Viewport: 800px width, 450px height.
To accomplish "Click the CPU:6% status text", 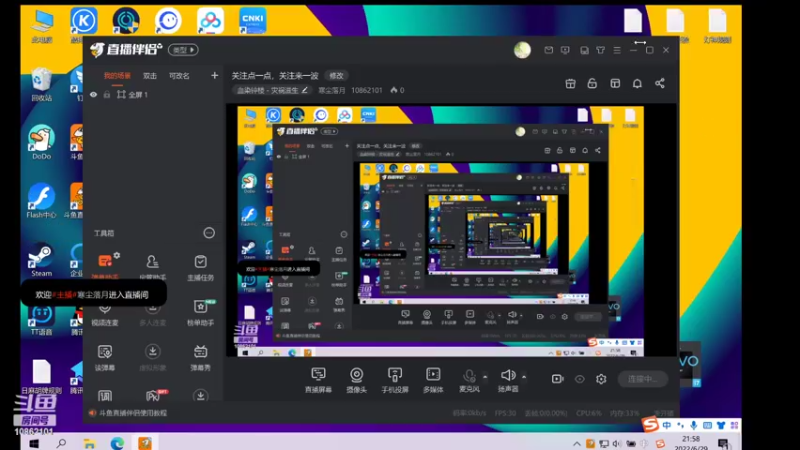I will pyautogui.click(x=589, y=413).
